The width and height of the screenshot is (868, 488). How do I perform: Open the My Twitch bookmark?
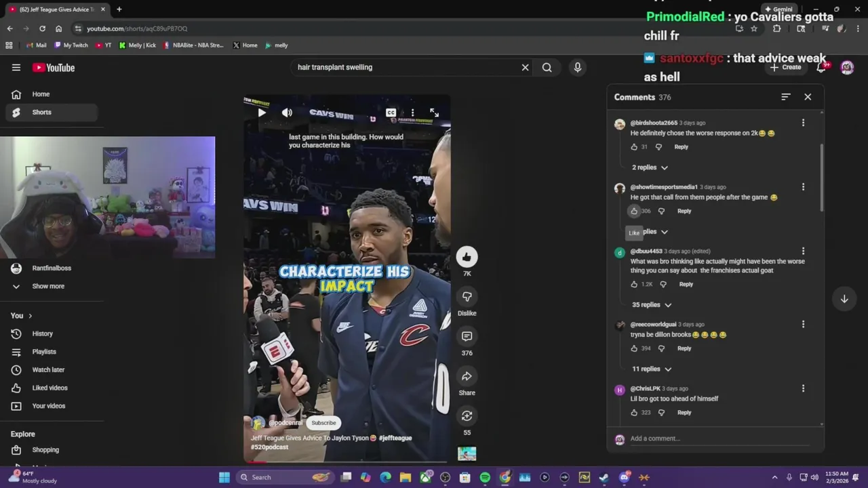click(x=71, y=45)
